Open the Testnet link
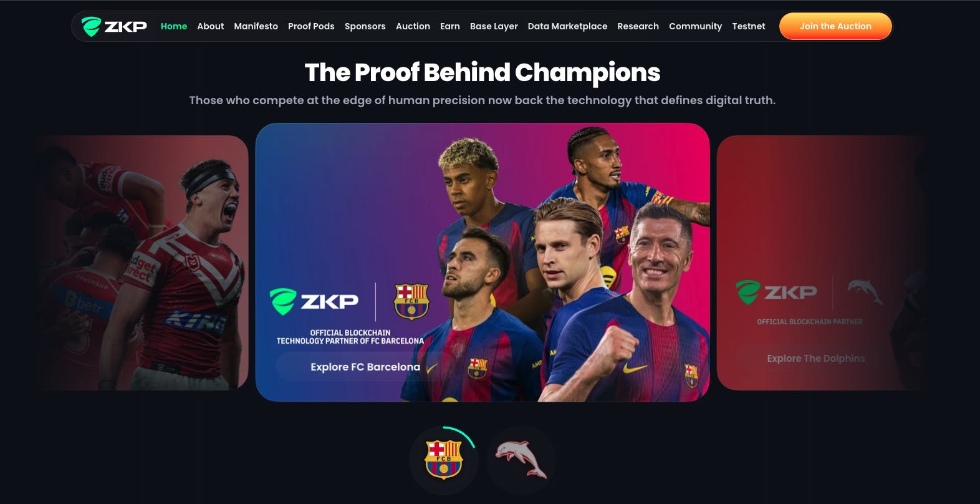The image size is (980, 504). 748,26
